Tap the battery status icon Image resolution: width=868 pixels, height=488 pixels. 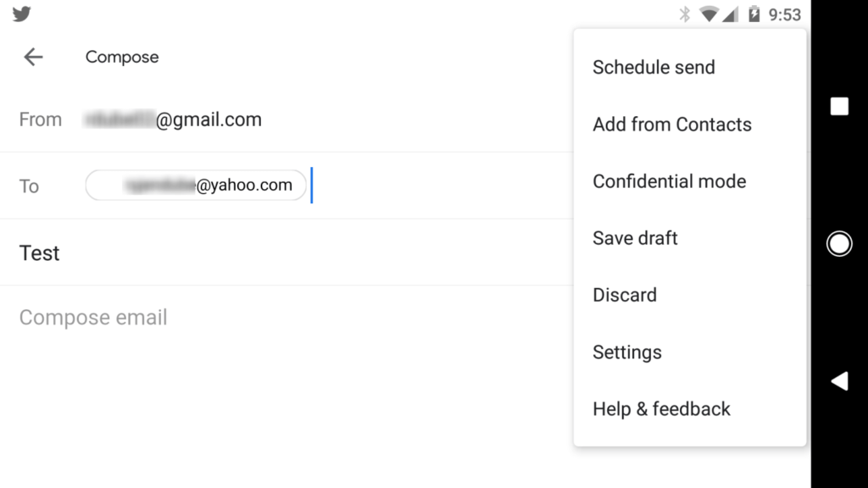pos(754,14)
